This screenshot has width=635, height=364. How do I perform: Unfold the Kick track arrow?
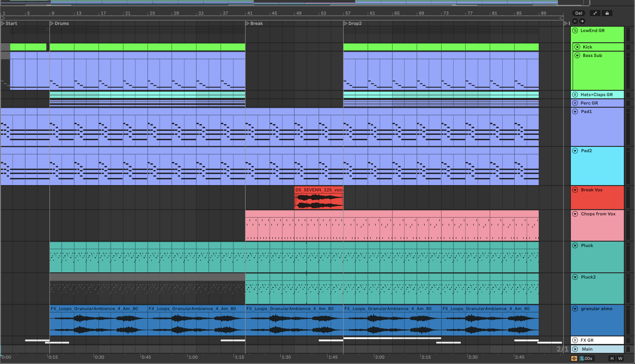click(x=578, y=47)
